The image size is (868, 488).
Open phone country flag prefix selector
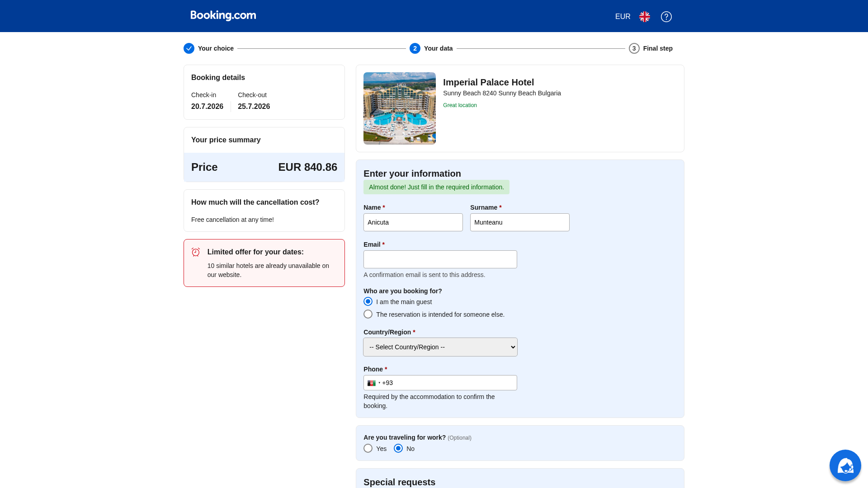374,383
